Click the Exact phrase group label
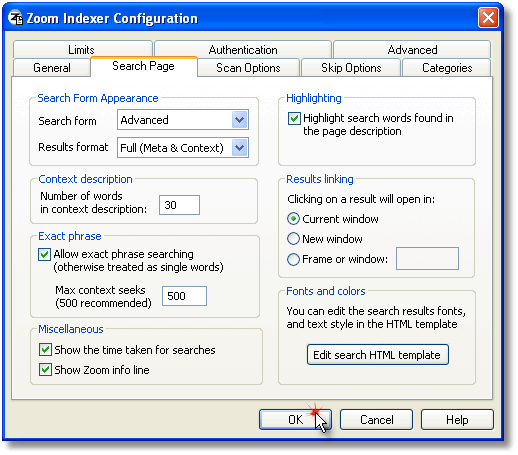The height and width of the screenshot is (455, 518). tap(70, 236)
